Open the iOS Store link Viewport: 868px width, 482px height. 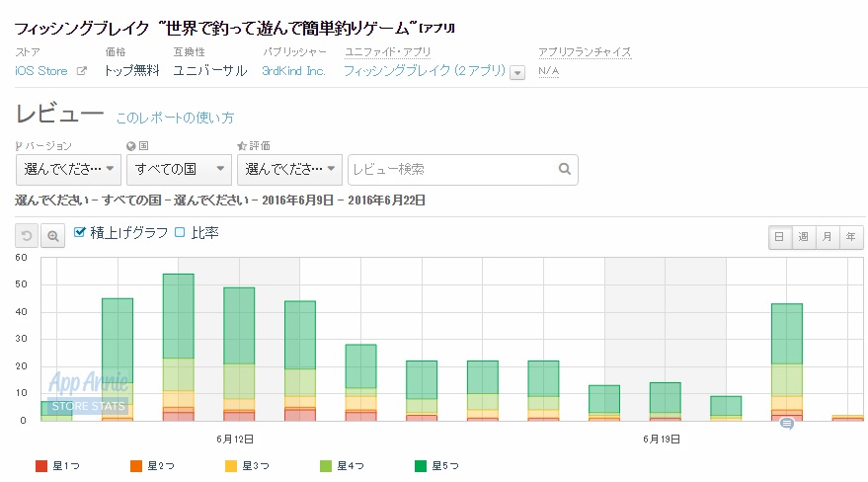[x=41, y=71]
